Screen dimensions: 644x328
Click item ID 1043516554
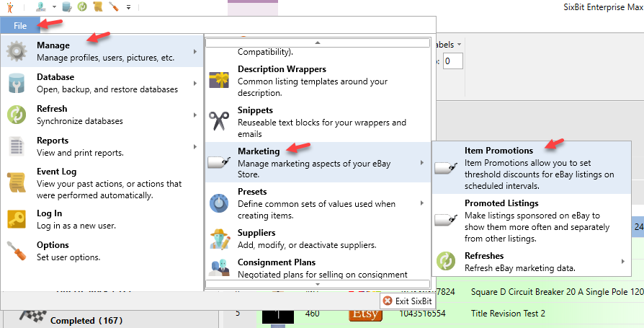click(422, 313)
